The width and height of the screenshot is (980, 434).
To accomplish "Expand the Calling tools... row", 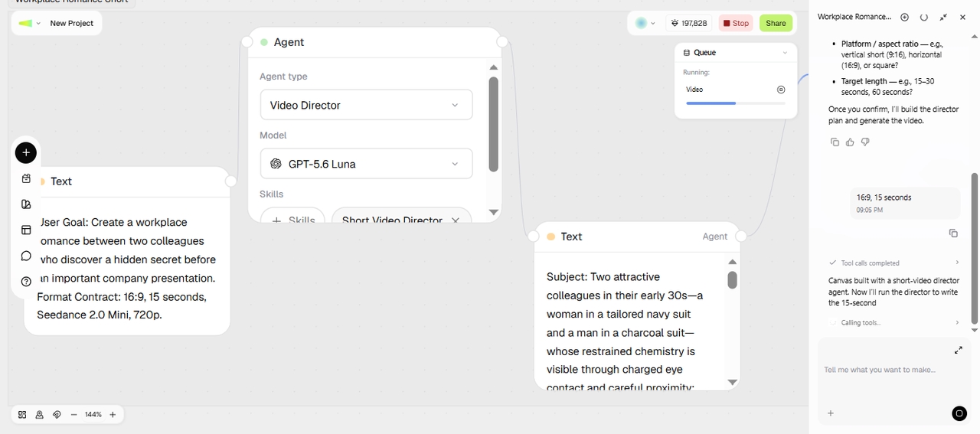I will coord(894,322).
